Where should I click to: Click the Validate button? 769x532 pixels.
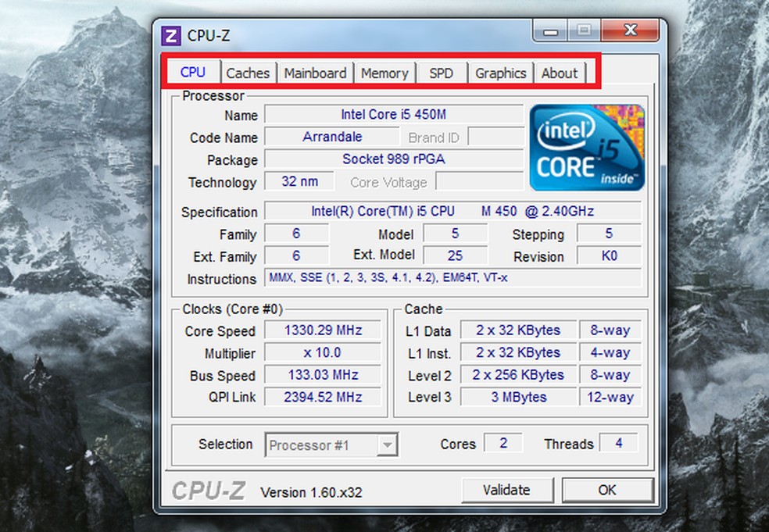pos(507,490)
